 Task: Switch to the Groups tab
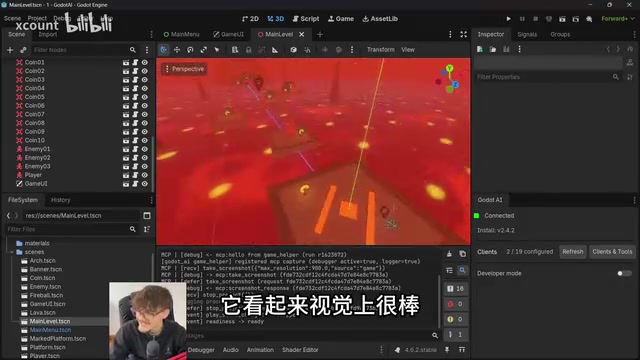[560, 34]
